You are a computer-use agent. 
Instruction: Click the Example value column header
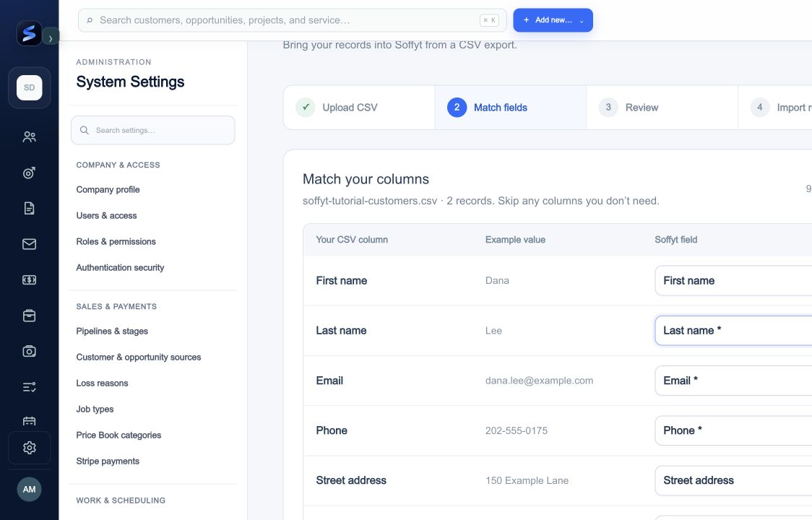(515, 239)
